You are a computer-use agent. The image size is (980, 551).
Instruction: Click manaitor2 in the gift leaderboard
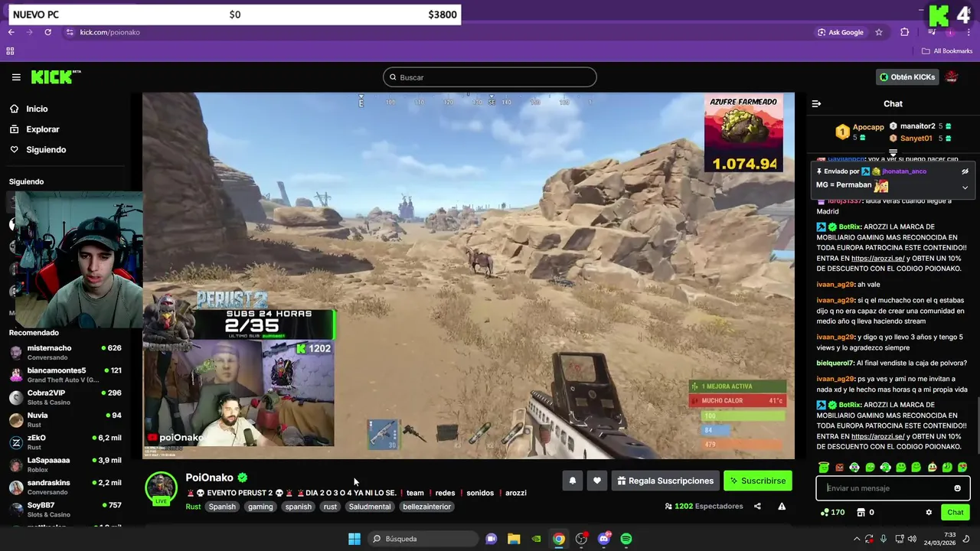tap(917, 126)
